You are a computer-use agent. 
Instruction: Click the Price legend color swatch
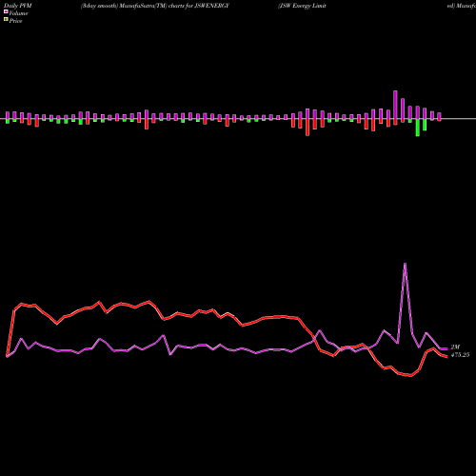pos(6,20)
